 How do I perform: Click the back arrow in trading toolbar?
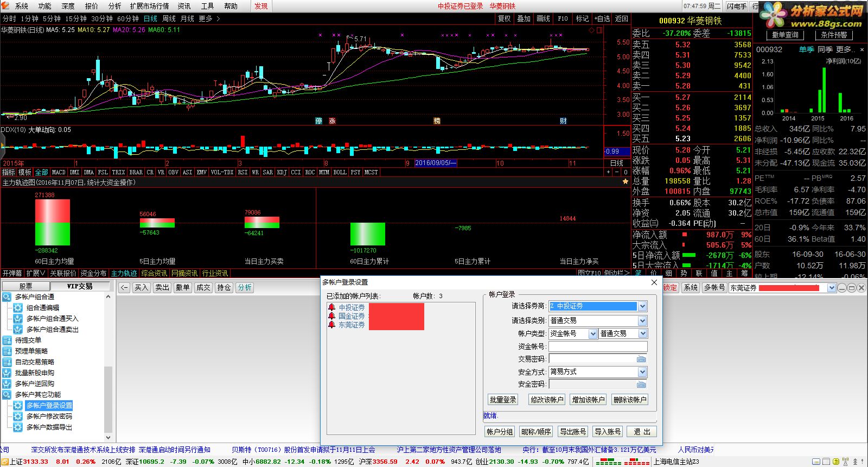click(124, 288)
